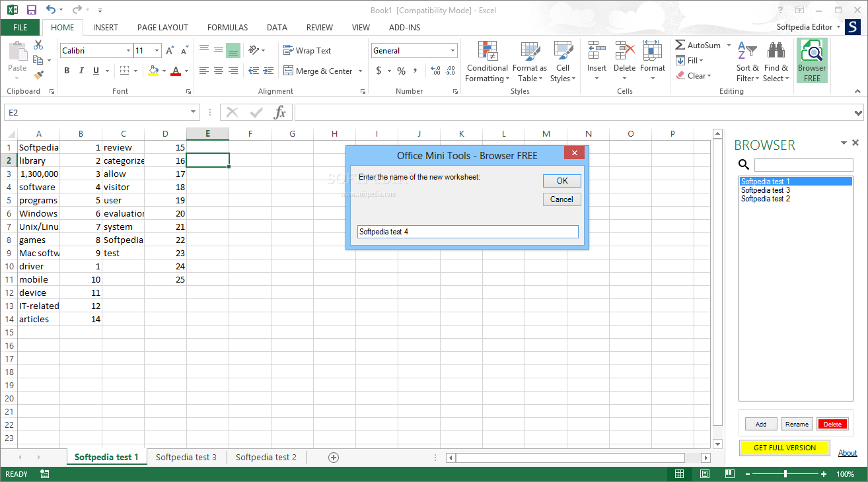
Task: Click the Browser pane search box
Action: (804, 165)
